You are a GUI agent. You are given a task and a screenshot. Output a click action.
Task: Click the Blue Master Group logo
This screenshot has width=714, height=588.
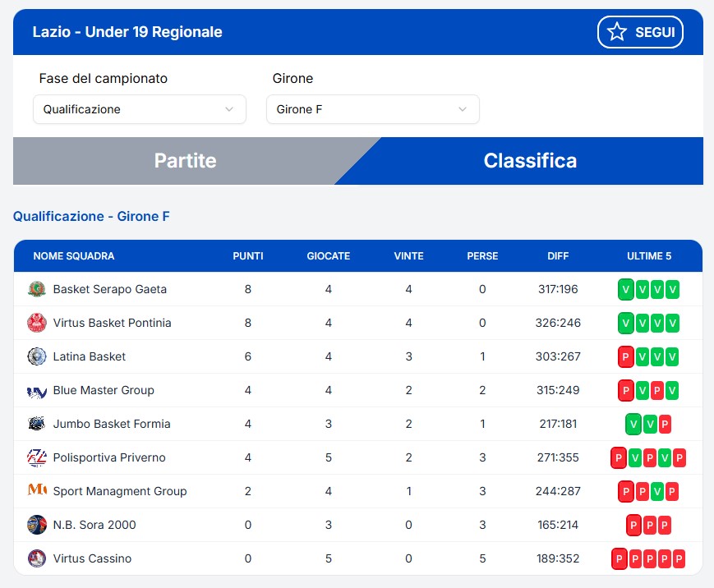tap(37, 391)
